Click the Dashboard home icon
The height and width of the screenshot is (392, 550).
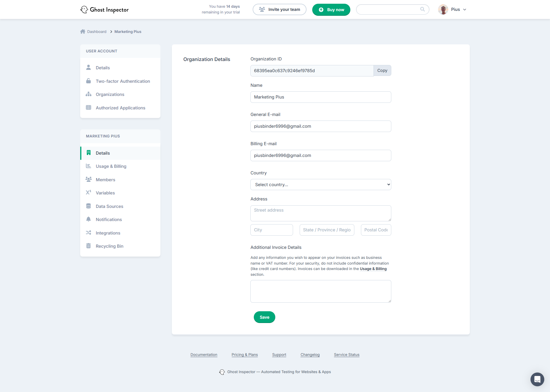click(83, 31)
